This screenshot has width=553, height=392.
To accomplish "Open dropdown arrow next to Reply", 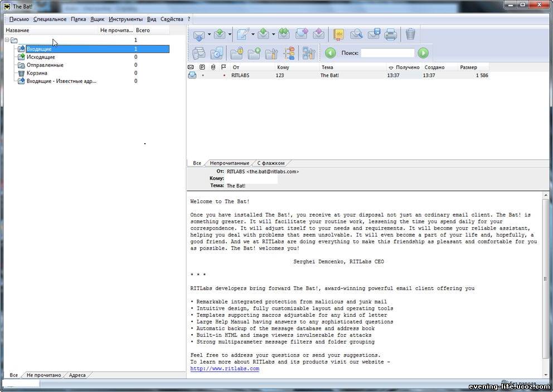I will point(273,35).
